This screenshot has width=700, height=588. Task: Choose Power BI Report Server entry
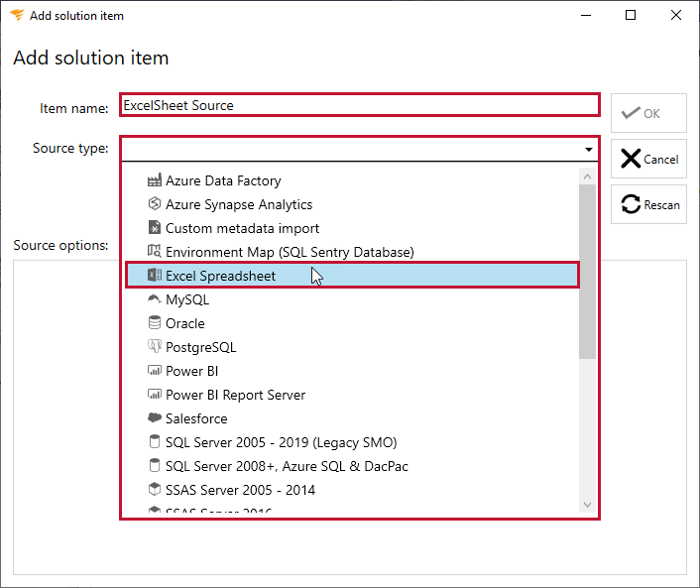pos(352,395)
